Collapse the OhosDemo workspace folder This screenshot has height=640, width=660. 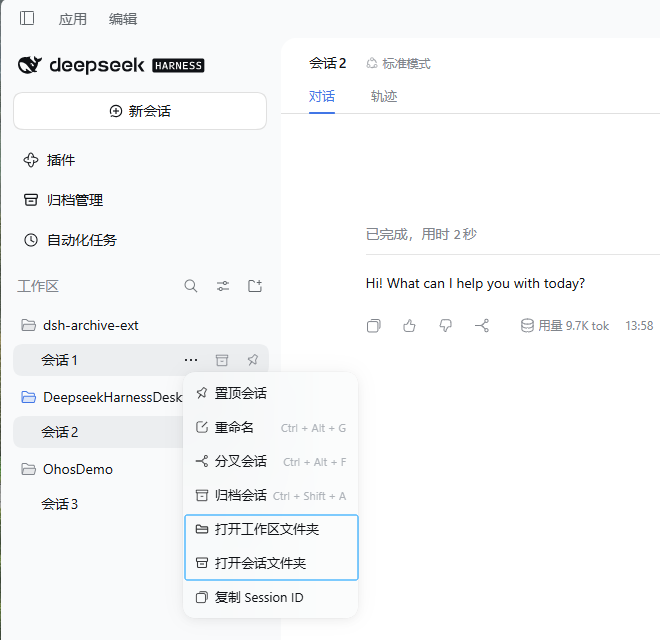pos(67,469)
